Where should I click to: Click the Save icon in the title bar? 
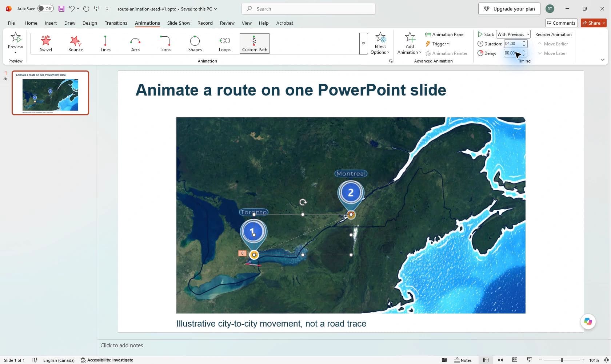tap(61, 9)
